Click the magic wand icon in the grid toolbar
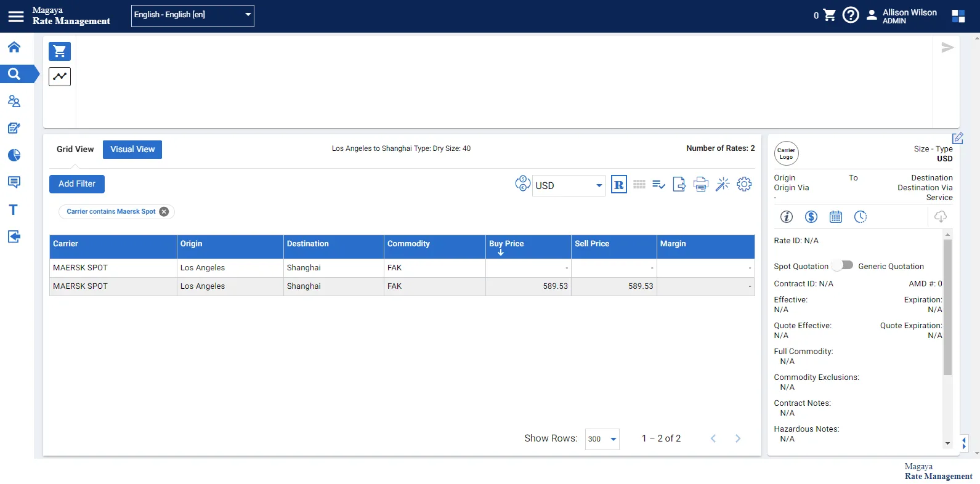Viewport: 980px width, 484px height. click(723, 184)
